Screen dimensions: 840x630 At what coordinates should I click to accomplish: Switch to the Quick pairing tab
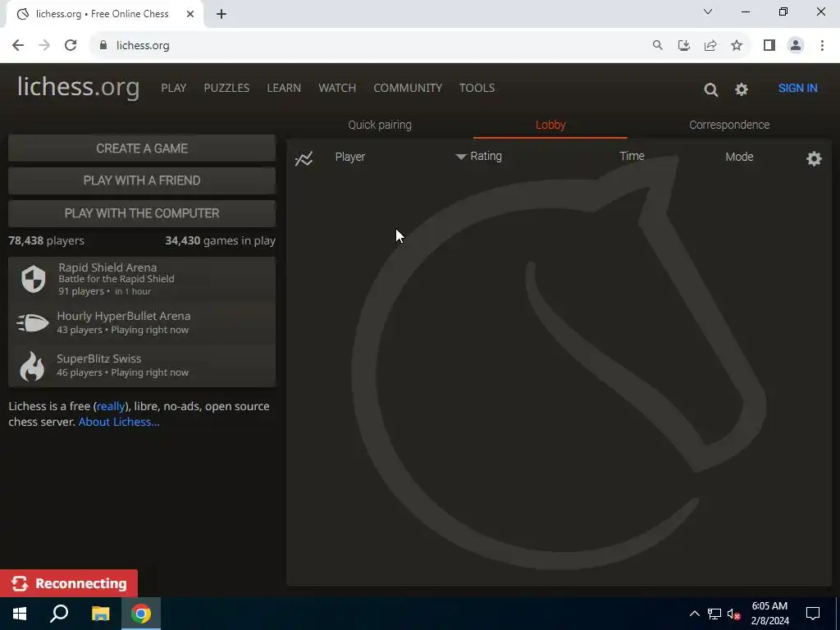click(380, 125)
